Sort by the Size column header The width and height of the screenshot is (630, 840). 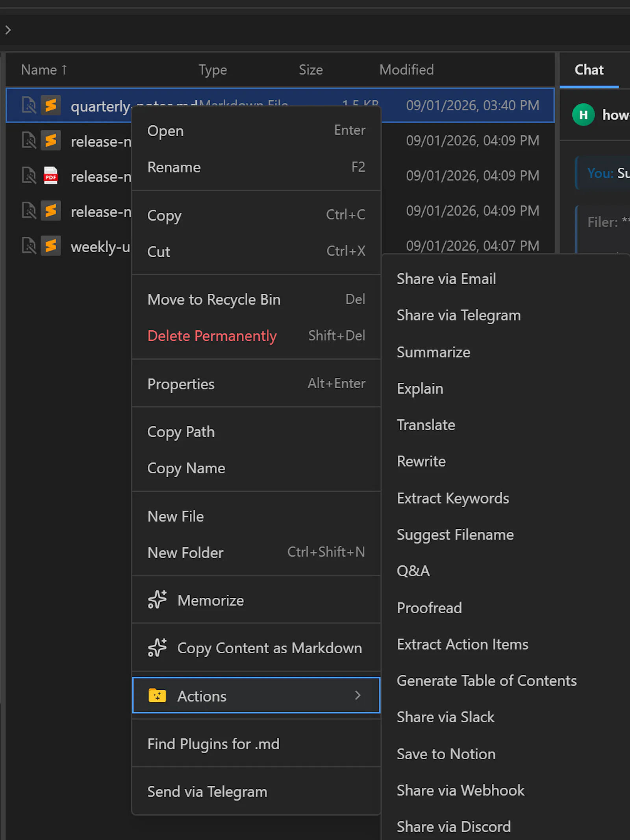point(311,70)
